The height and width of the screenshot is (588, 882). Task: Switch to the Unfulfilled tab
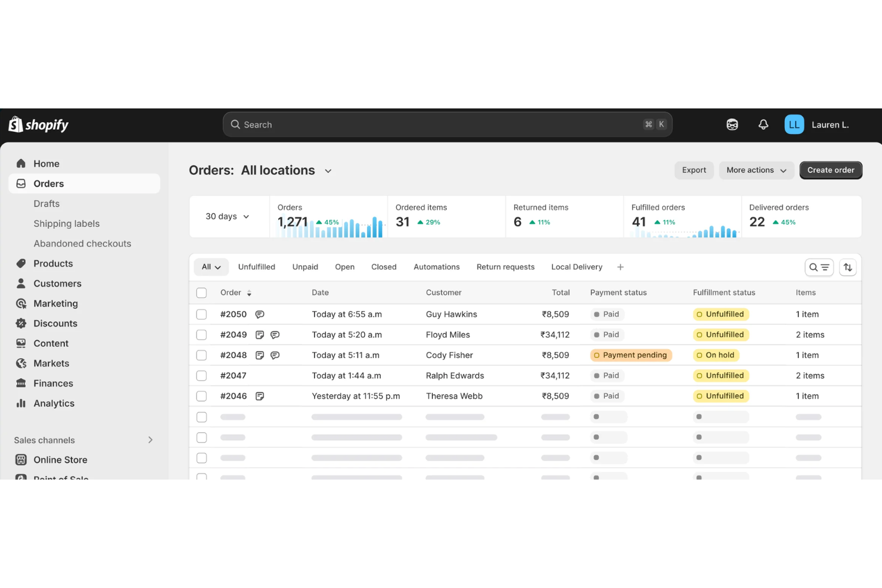pyautogui.click(x=256, y=267)
